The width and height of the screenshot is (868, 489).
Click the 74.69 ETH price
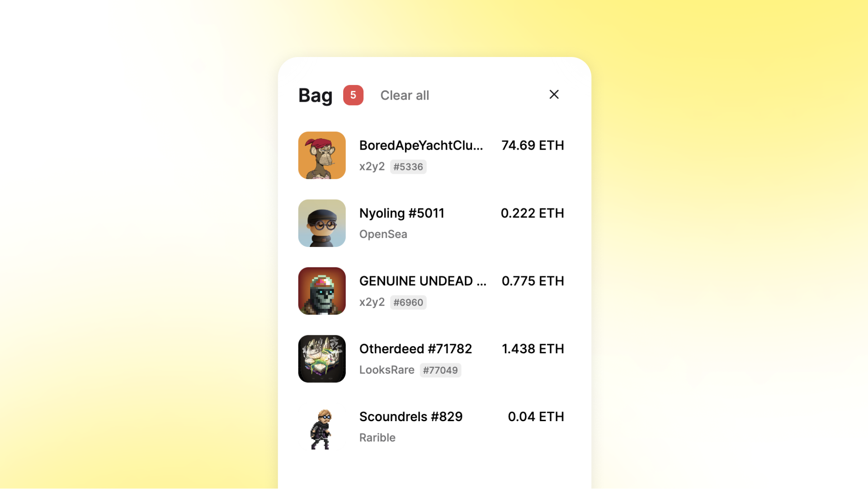click(533, 145)
